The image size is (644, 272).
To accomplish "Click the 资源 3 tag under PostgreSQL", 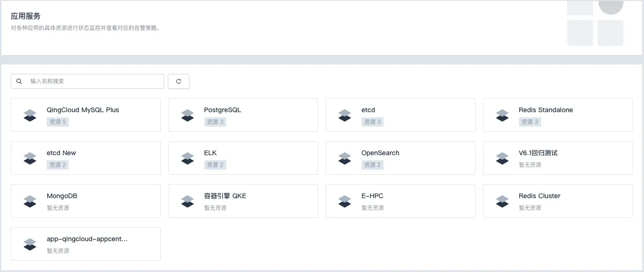I will 215,122.
